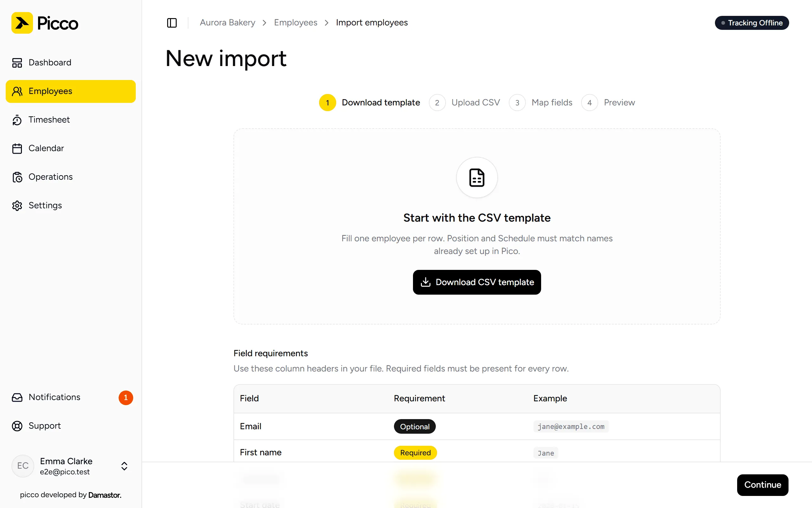Click the Requirement column header
The image size is (812, 508).
click(x=419, y=398)
